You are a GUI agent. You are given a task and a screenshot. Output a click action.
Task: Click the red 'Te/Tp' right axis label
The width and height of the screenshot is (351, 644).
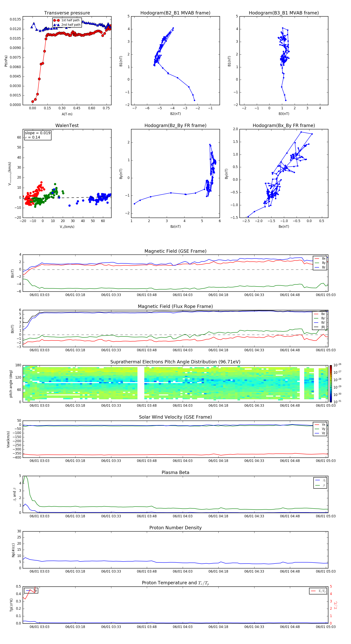336,605
